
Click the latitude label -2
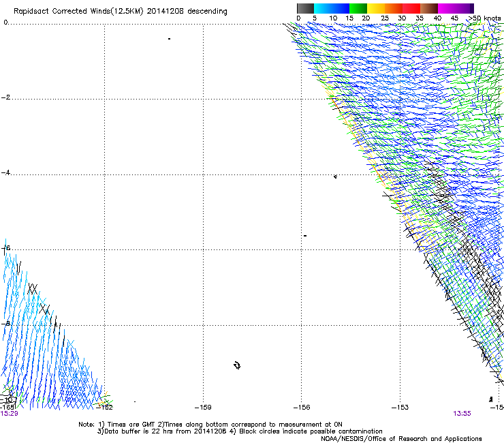click(x=5, y=97)
